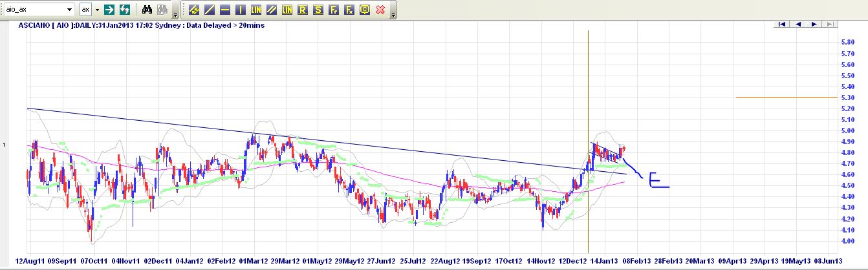Select the diagonal trendline tool
The height and width of the screenshot is (270, 868).
[x=210, y=10]
